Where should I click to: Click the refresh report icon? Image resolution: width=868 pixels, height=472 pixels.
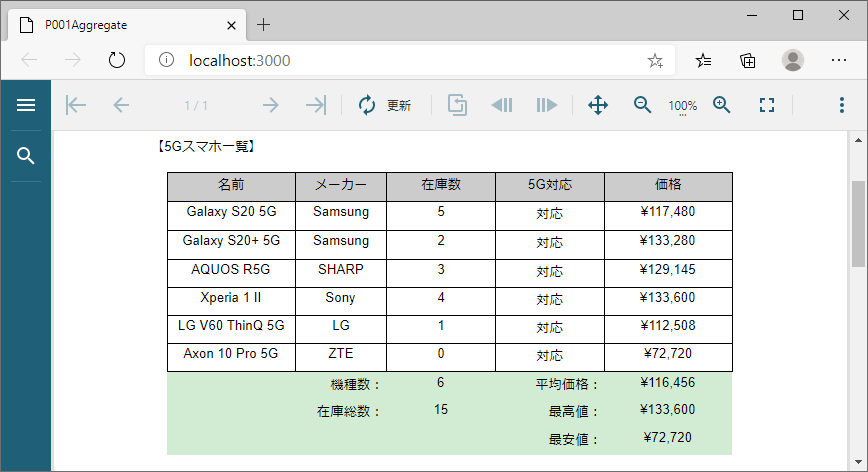[x=366, y=105]
